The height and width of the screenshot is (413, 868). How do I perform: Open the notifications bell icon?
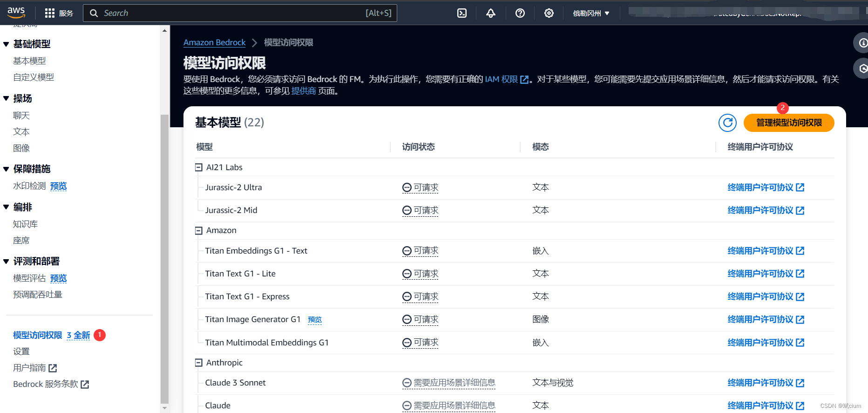[x=491, y=13]
